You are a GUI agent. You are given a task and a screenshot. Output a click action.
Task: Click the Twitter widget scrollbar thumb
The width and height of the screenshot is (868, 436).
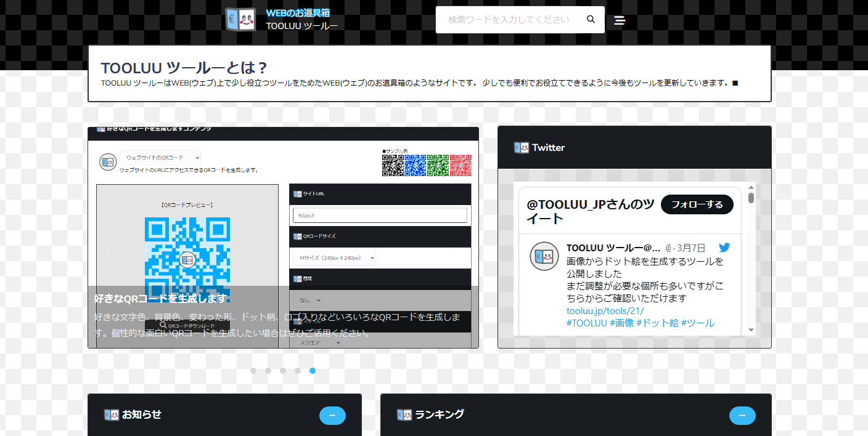tap(751, 198)
